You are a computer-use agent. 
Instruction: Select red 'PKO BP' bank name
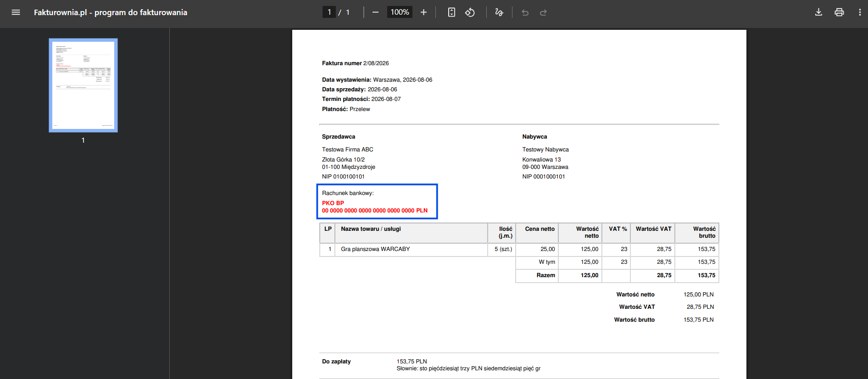[x=333, y=203]
